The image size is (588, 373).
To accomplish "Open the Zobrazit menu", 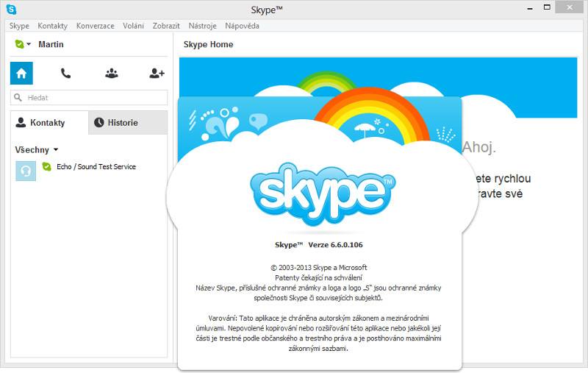I will (166, 26).
